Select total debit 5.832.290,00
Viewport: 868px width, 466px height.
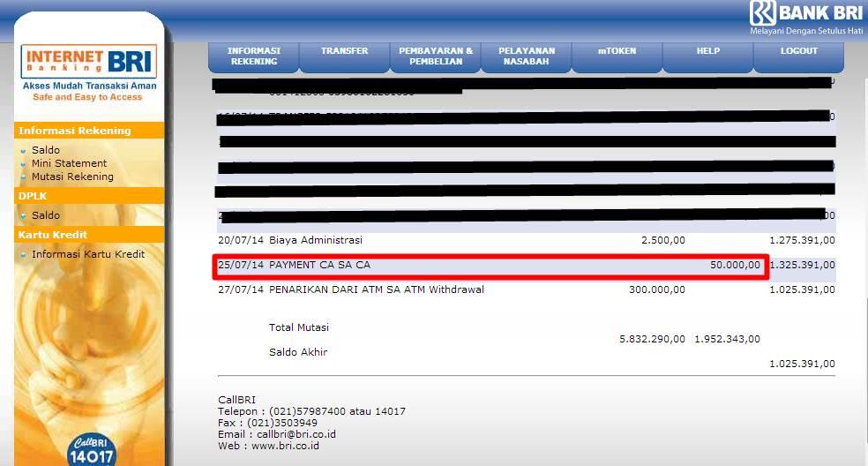pos(652,339)
